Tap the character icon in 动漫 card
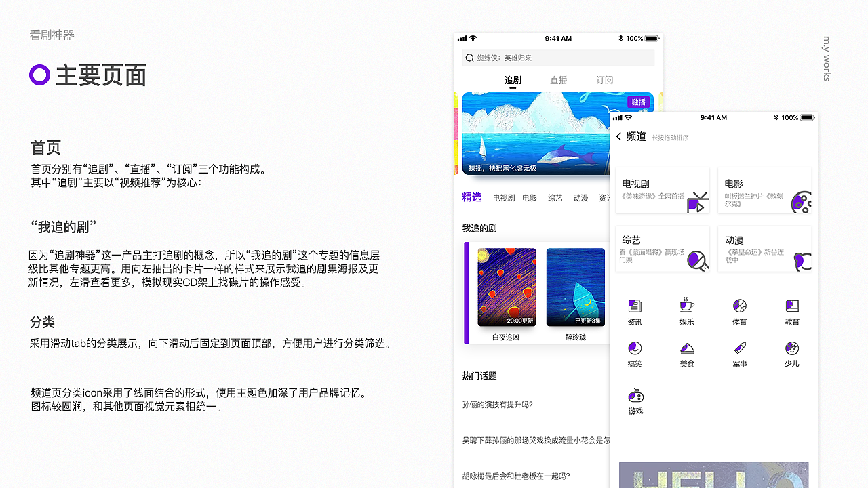The width and height of the screenshot is (868, 488). 802,262
